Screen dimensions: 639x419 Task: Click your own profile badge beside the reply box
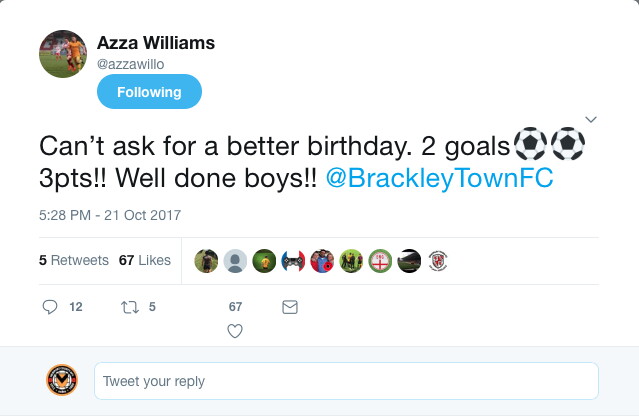coord(61,381)
